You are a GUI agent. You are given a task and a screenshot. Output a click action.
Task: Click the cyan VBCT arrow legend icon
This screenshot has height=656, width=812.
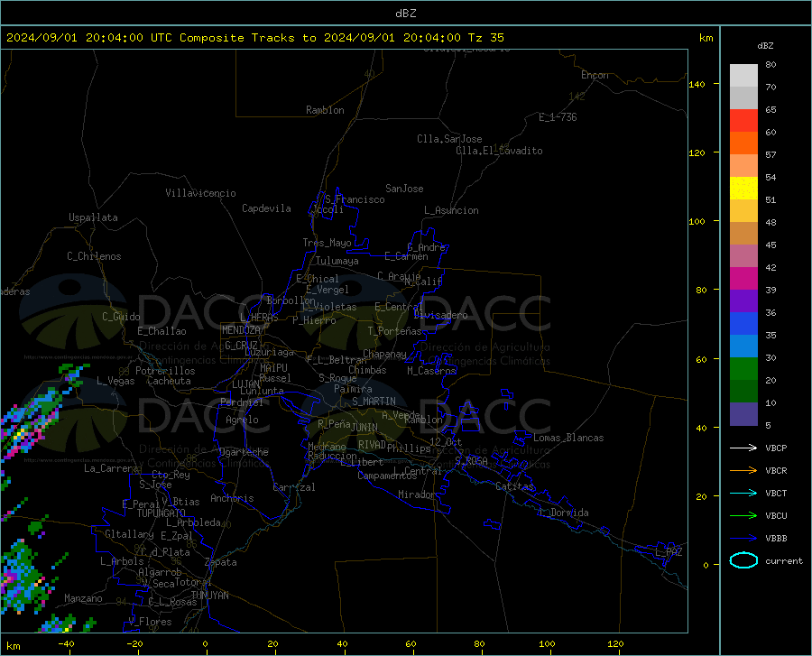coord(743,493)
